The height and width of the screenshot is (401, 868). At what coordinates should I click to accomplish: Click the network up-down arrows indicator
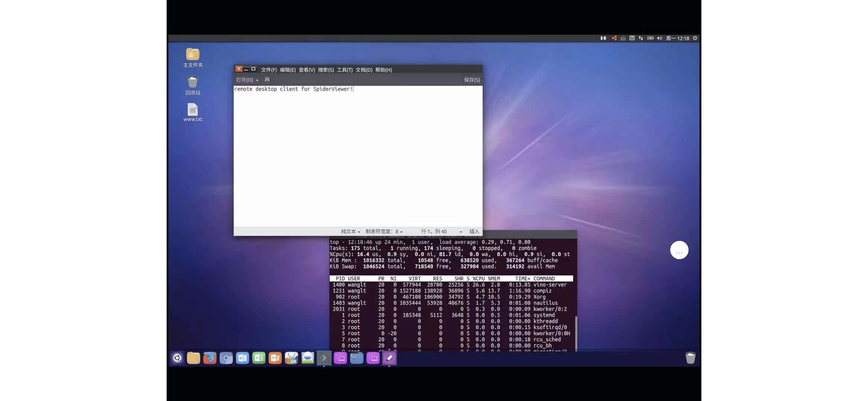click(641, 38)
